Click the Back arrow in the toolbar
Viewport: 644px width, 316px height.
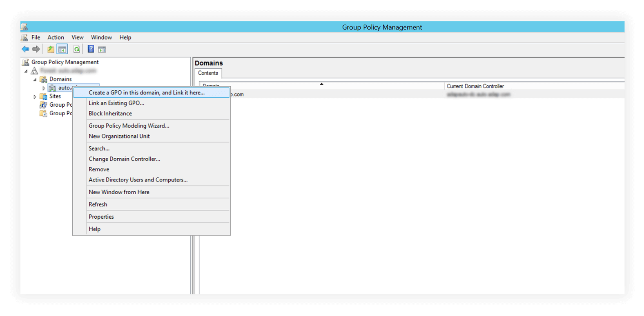coord(25,49)
